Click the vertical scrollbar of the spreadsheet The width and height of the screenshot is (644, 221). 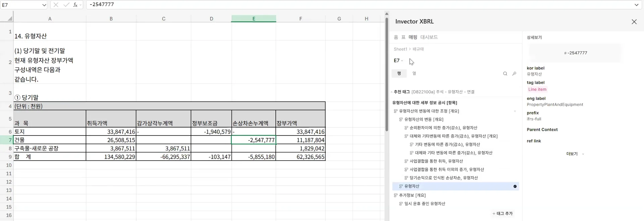click(387, 74)
